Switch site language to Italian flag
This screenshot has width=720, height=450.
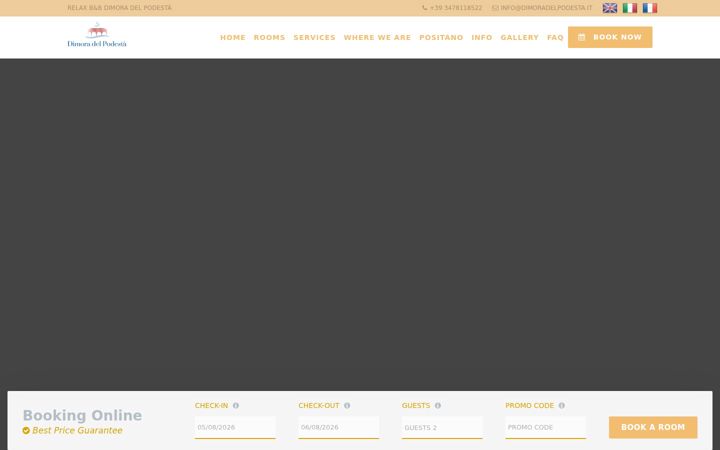[x=630, y=8]
